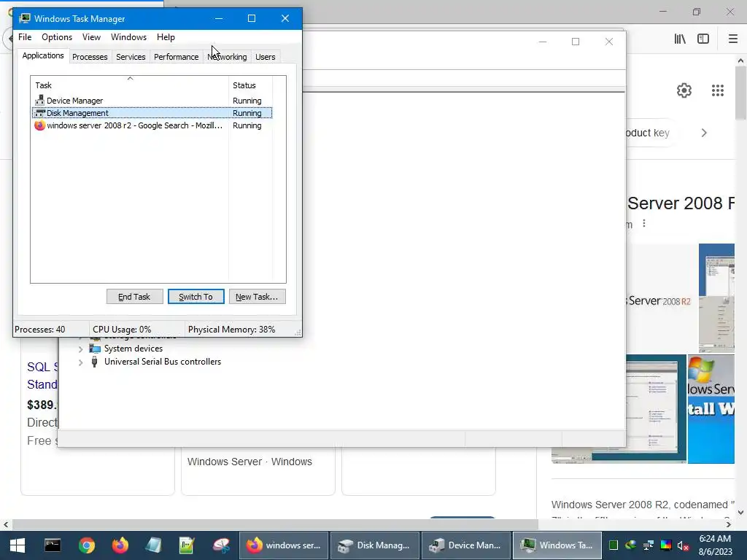This screenshot has height=560, width=747.
Task: Expand System devices in Device Manager
Action: 80,349
